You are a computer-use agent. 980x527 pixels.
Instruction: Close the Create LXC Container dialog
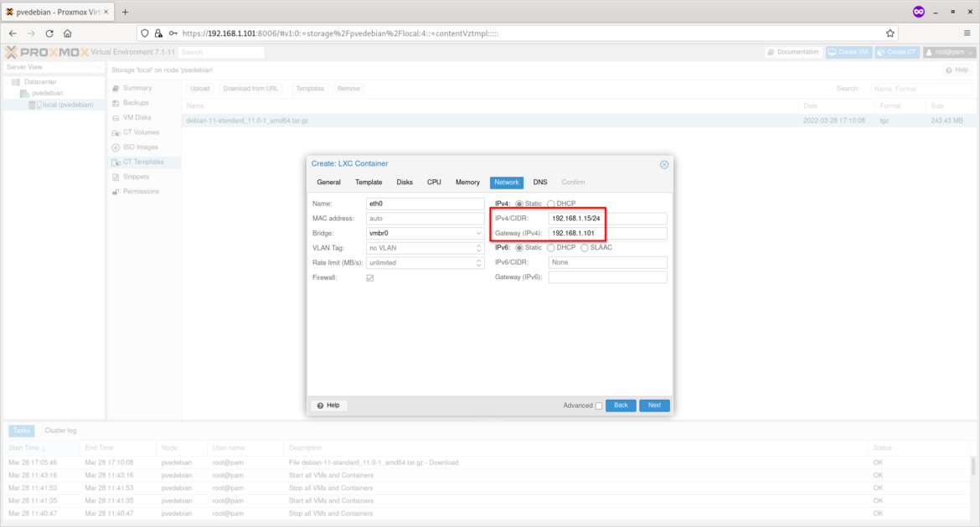pyautogui.click(x=664, y=164)
